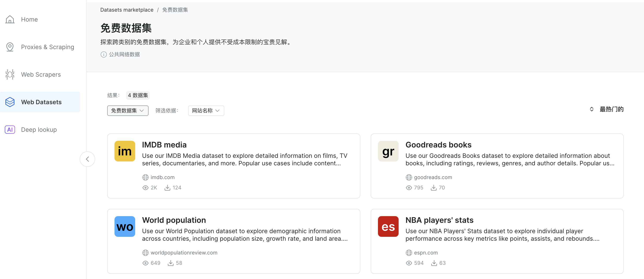The width and height of the screenshot is (644, 279).
Task: Open the 网站名称 filter dropdown
Action: click(206, 110)
